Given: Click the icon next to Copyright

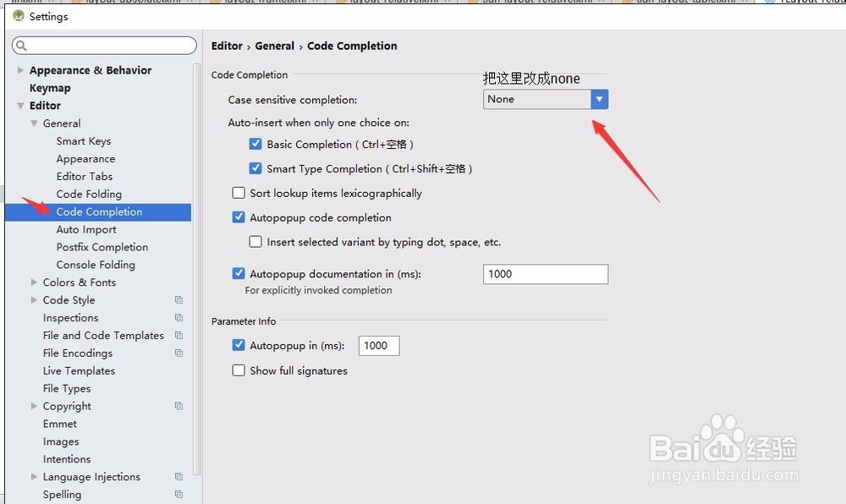Looking at the screenshot, I should pos(178,406).
